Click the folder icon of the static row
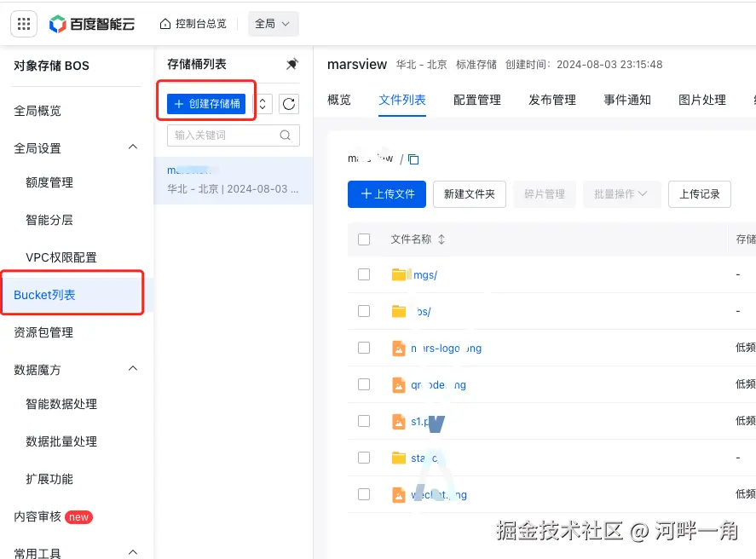The width and height of the screenshot is (756, 559). tap(399, 458)
